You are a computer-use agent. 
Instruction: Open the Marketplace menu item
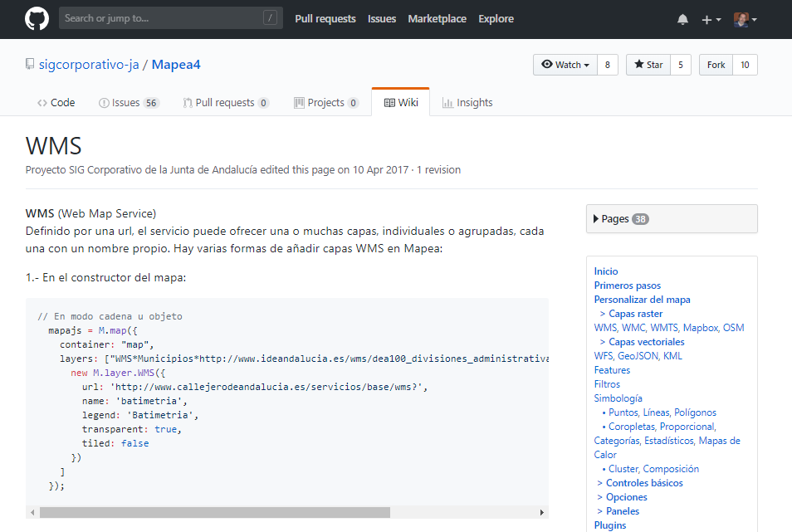pyautogui.click(x=437, y=18)
